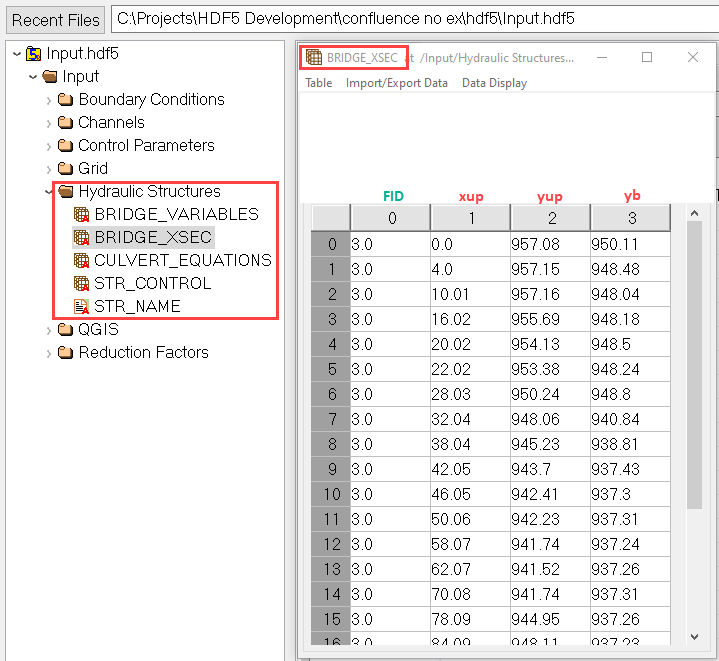Click the BRIDGE_XSEC table window icon
The width and height of the screenshot is (719, 661).
(x=314, y=58)
